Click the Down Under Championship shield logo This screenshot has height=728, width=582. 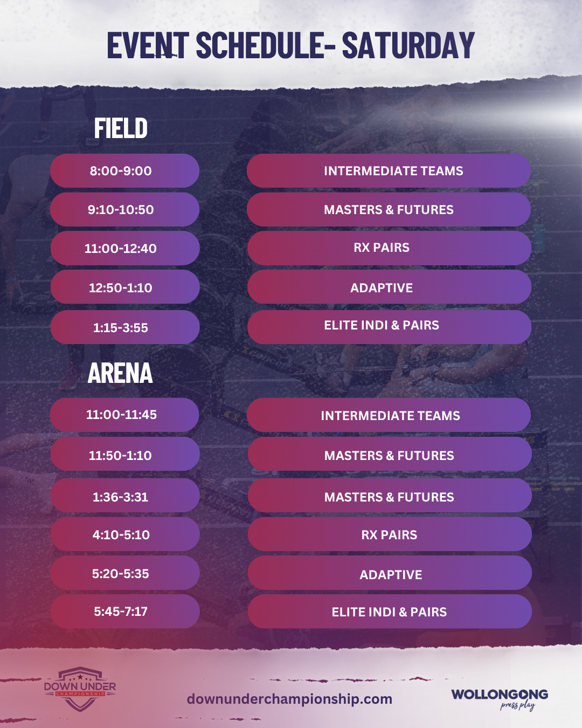pyautogui.click(x=80, y=689)
